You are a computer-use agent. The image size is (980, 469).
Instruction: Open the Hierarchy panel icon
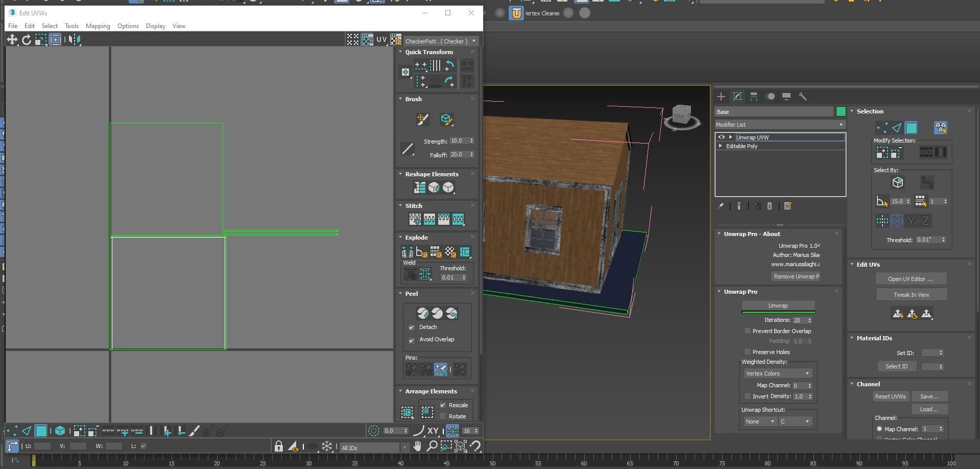754,96
